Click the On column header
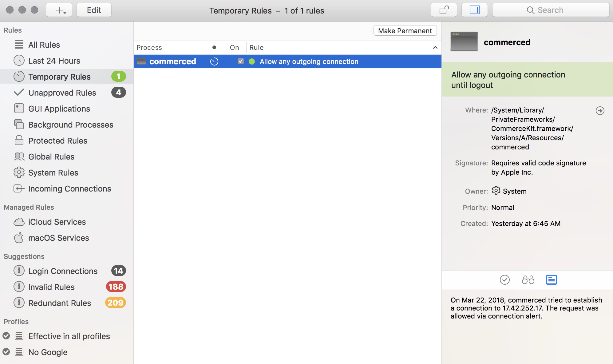The height and width of the screenshot is (364, 613). (x=234, y=47)
